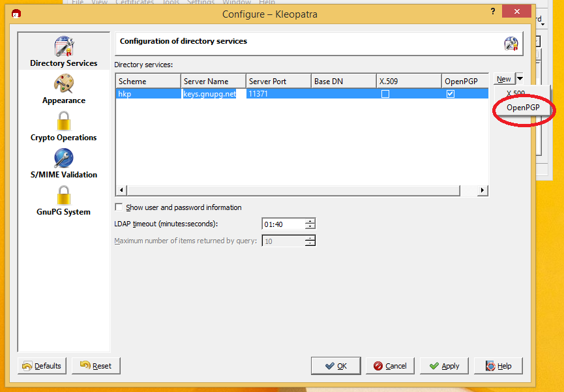Click the left arrow of the horizontal scrollbar
Image resolution: width=564 pixels, height=392 pixels.
click(121, 190)
